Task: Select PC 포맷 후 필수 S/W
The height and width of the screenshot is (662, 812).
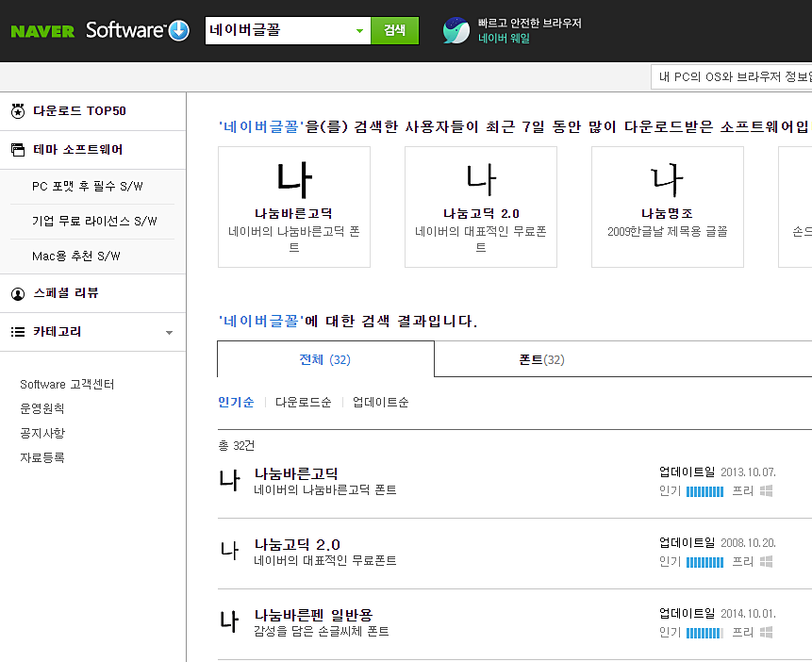Action: [88, 187]
